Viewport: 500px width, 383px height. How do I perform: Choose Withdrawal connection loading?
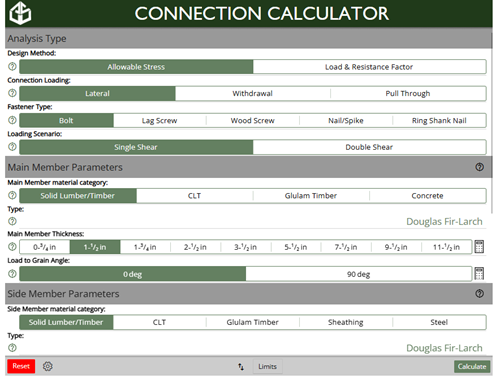(x=253, y=94)
